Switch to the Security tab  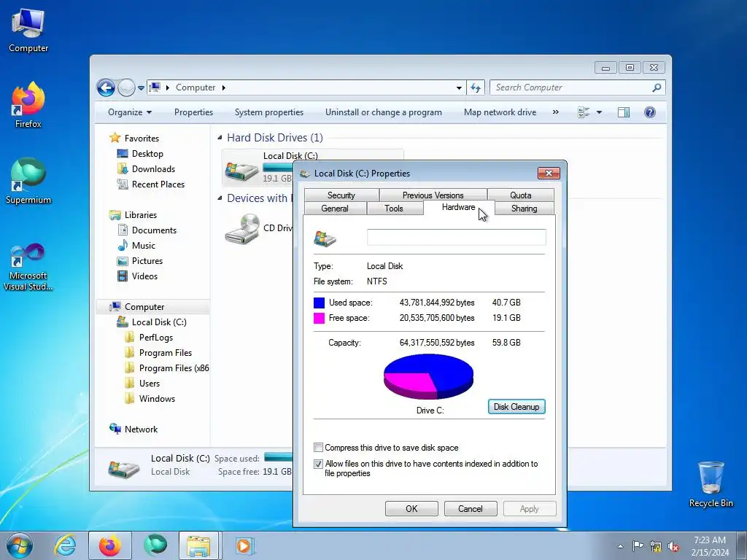(341, 195)
